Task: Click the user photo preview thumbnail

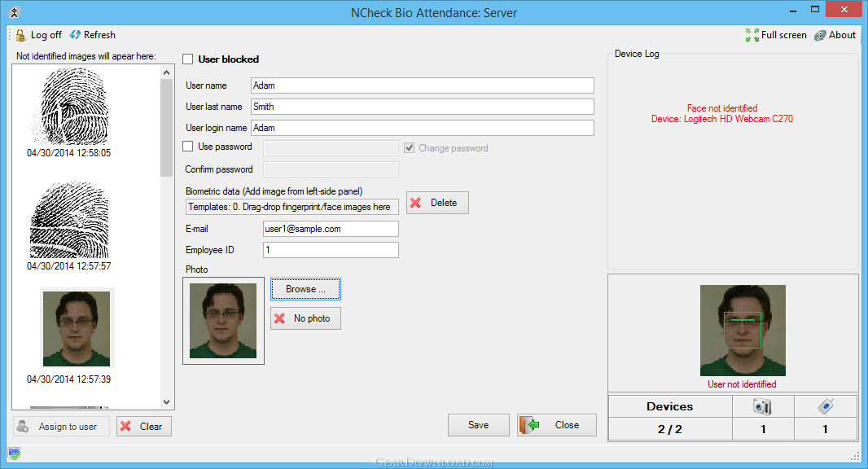Action: (x=223, y=321)
